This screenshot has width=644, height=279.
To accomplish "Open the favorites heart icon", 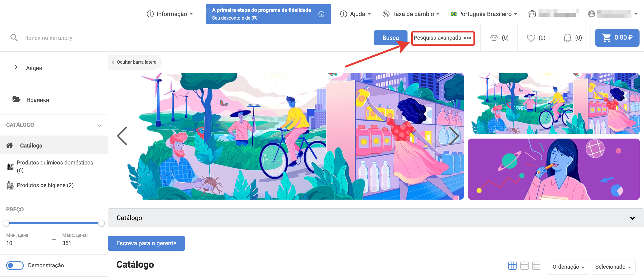I will [531, 38].
